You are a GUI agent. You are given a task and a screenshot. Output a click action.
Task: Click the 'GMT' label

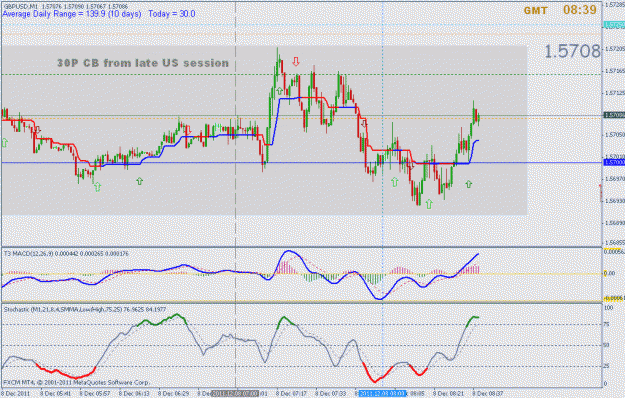pyautogui.click(x=535, y=11)
